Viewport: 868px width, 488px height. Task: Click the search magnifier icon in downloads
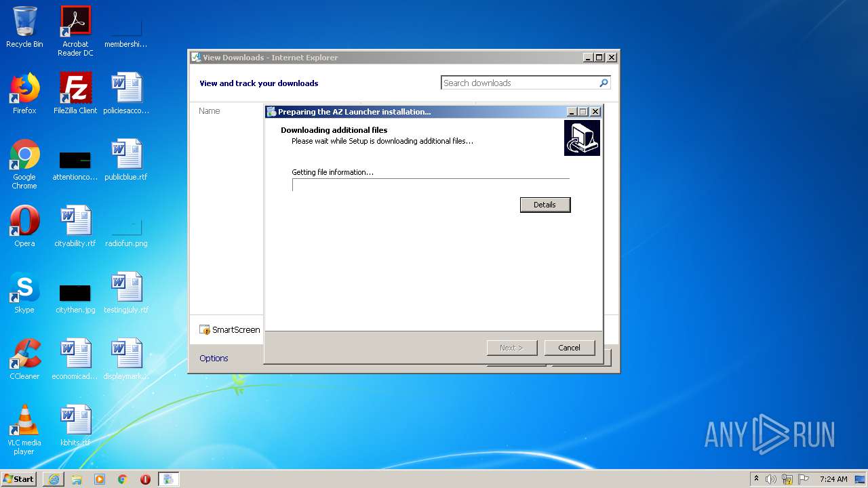604,83
